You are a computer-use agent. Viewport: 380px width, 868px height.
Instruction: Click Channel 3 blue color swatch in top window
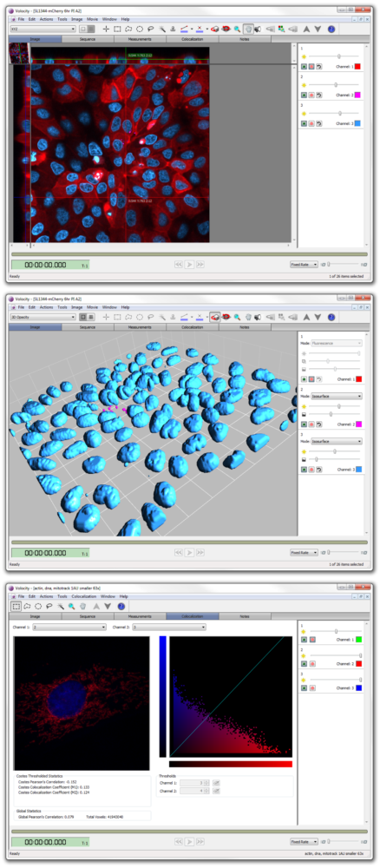[x=357, y=123]
